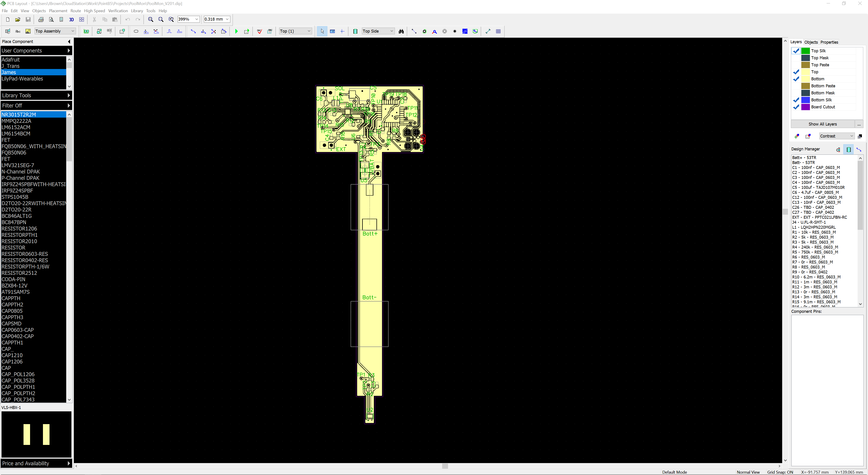Open the View menu
This screenshot has width=868, height=475.
pos(25,11)
